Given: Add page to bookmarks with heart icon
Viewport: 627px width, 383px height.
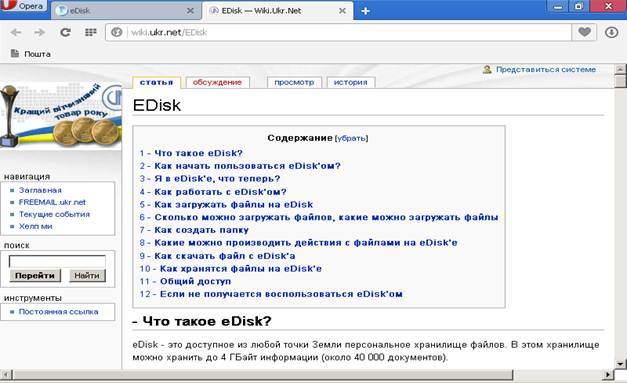Looking at the screenshot, I should (x=584, y=32).
